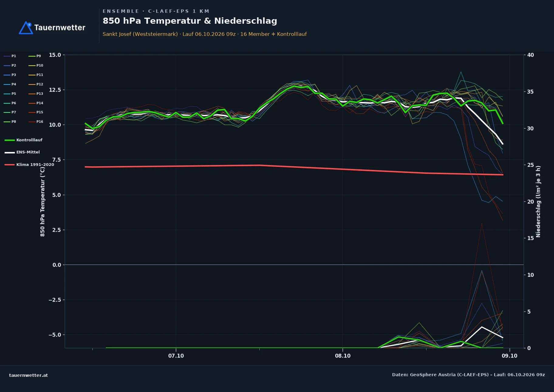Click the red Klima legend line swatch
554x392 pixels.
(10, 165)
